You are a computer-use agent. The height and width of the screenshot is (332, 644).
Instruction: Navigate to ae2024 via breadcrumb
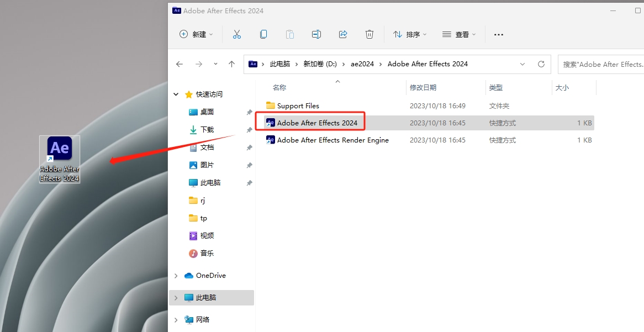click(x=362, y=64)
